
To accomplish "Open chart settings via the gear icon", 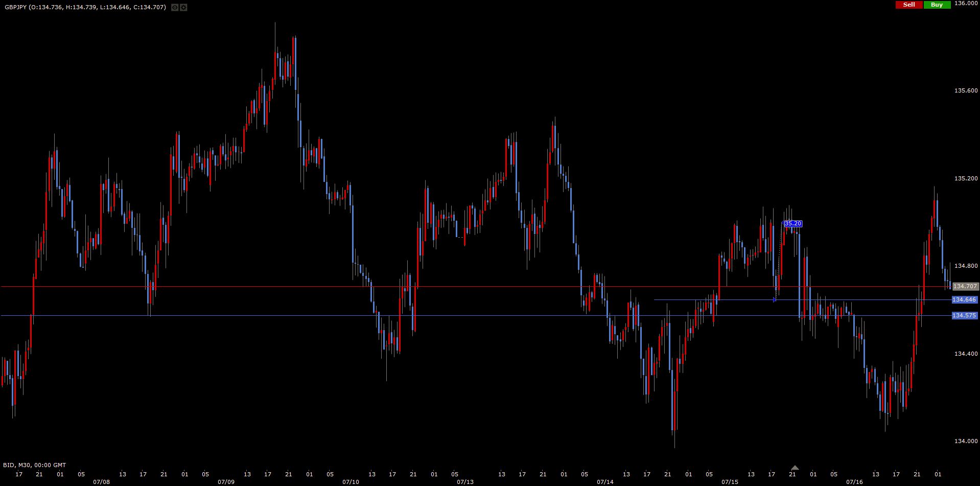I will (183, 8).
